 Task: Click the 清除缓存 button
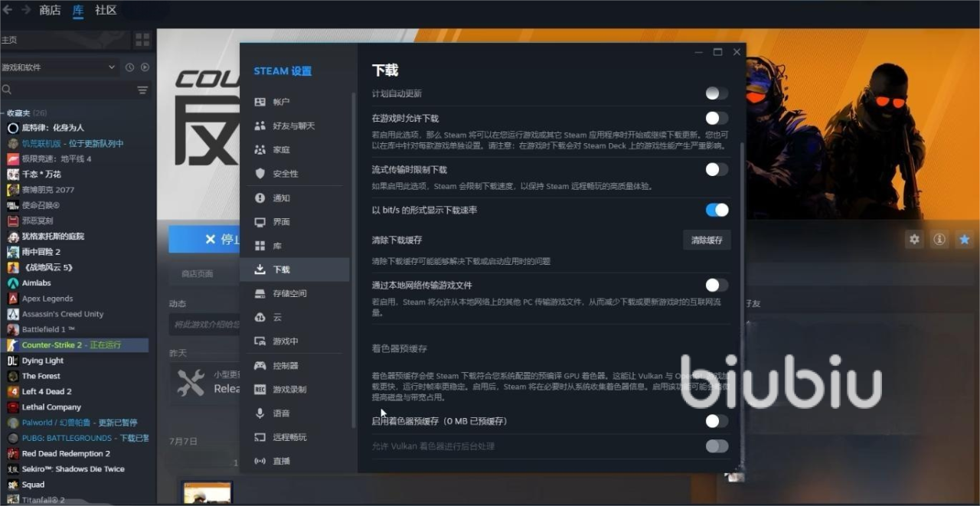click(x=707, y=240)
